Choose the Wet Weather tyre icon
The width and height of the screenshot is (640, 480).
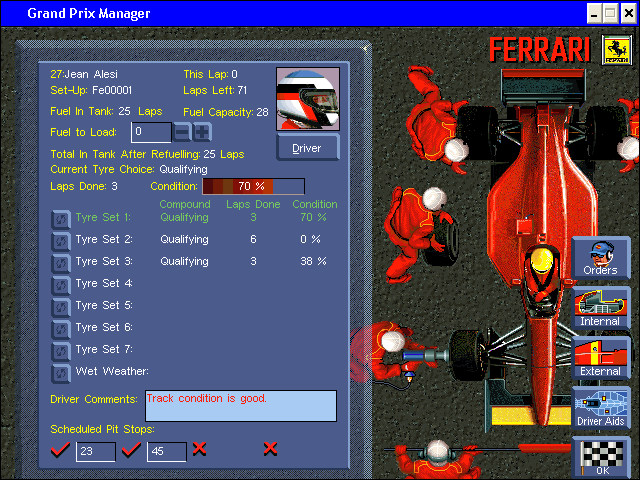coord(61,372)
